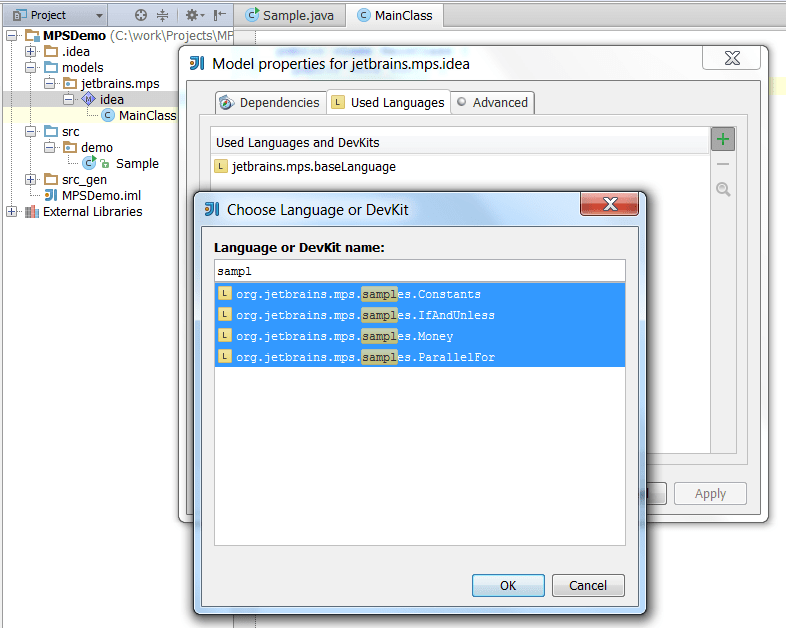Click the src_gen folder icon
This screenshot has width=786, height=628.
[x=51, y=179]
